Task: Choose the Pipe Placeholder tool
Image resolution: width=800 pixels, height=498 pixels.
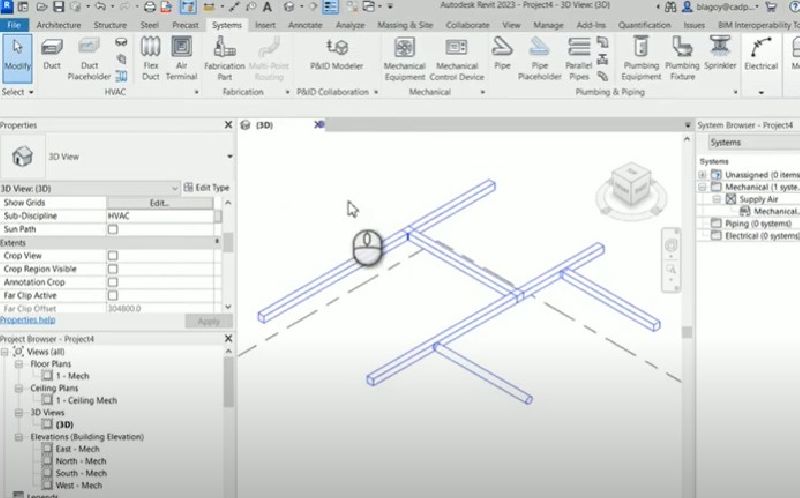Action: [x=539, y=58]
